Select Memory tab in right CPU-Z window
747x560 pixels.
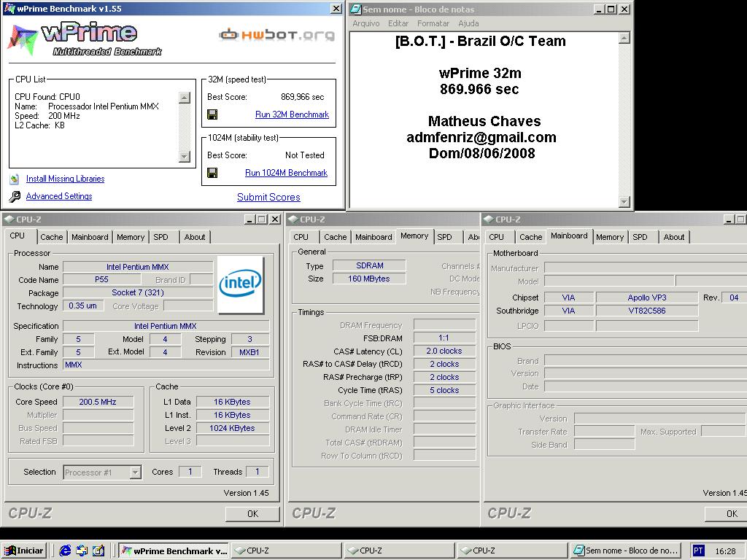[610, 237]
